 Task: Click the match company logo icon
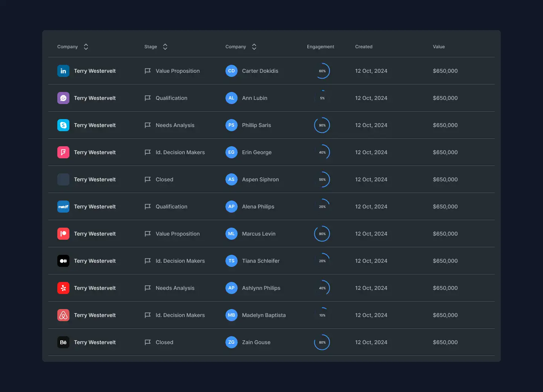coord(63,207)
